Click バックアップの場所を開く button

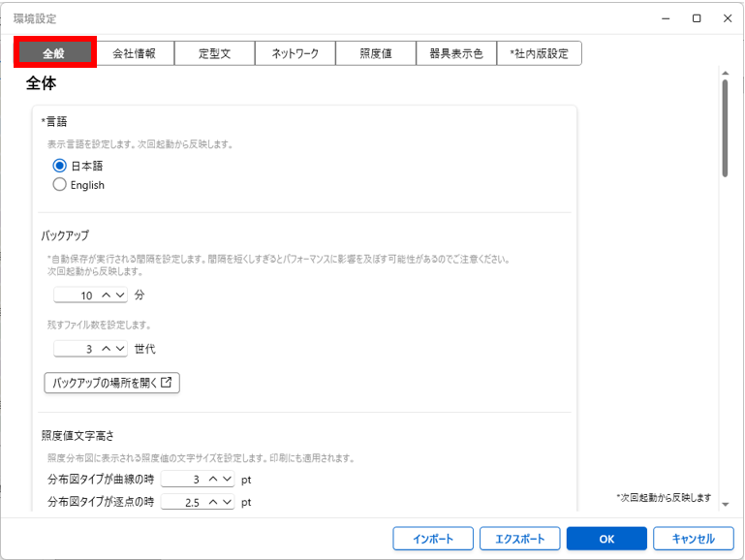coord(112,383)
